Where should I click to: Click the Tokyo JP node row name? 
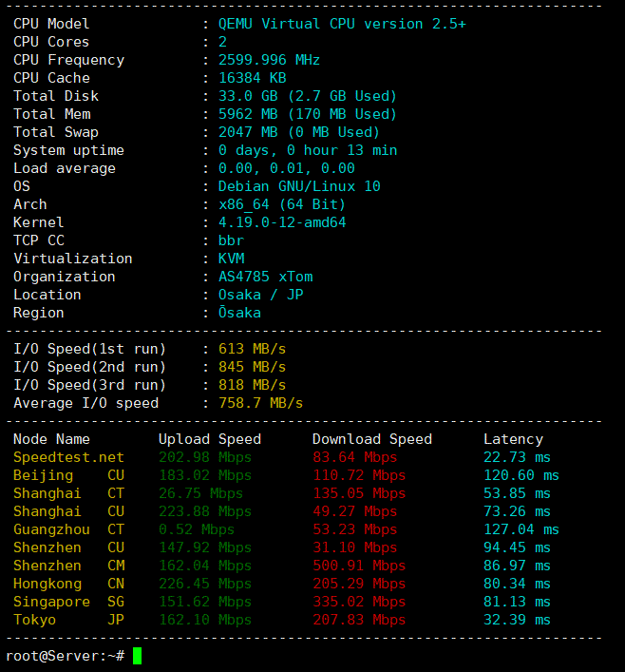[x=68, y=620]
